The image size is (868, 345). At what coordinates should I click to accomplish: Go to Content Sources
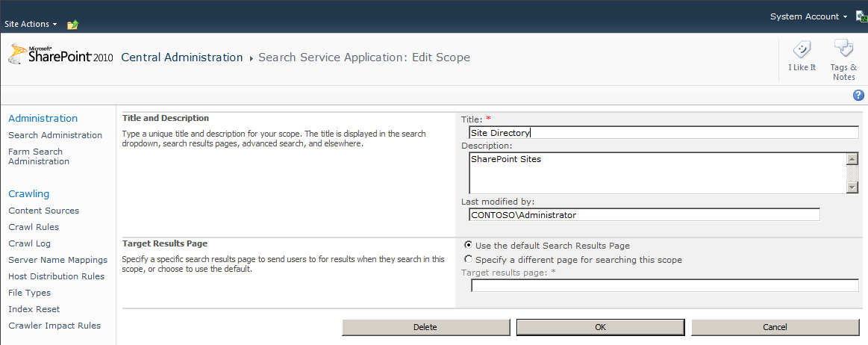[44, 211]
